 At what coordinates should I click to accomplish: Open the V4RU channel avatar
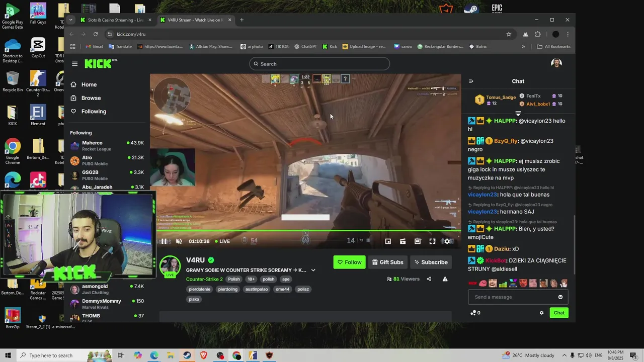[170, 266]
